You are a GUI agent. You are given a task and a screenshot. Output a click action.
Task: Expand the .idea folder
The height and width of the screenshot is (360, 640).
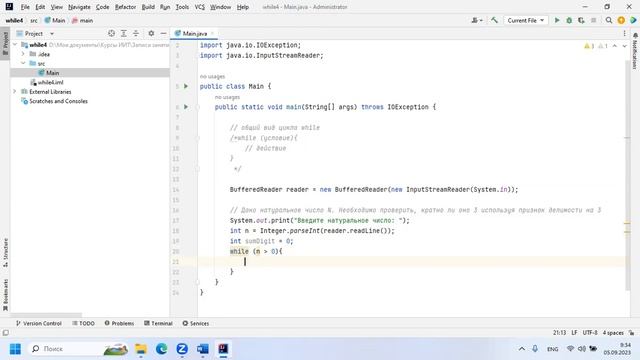(23, 54)
